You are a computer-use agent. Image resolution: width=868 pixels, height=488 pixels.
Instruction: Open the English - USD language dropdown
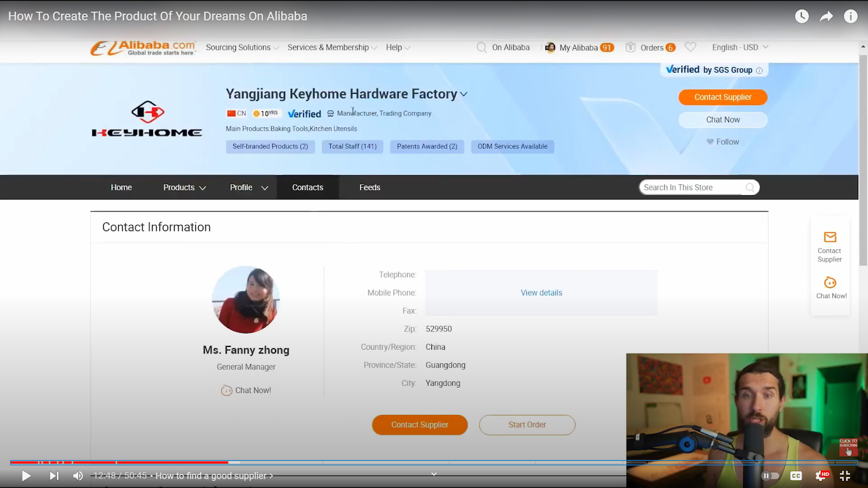(740, 48)
